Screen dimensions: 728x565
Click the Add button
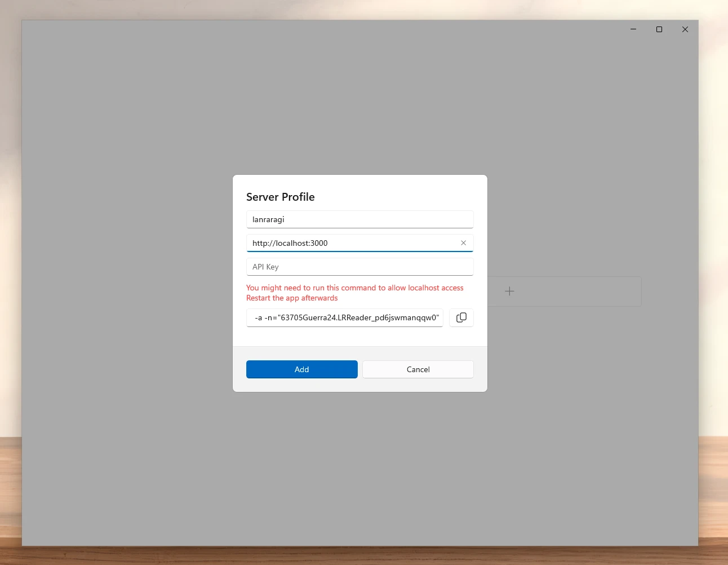point(302,369)
